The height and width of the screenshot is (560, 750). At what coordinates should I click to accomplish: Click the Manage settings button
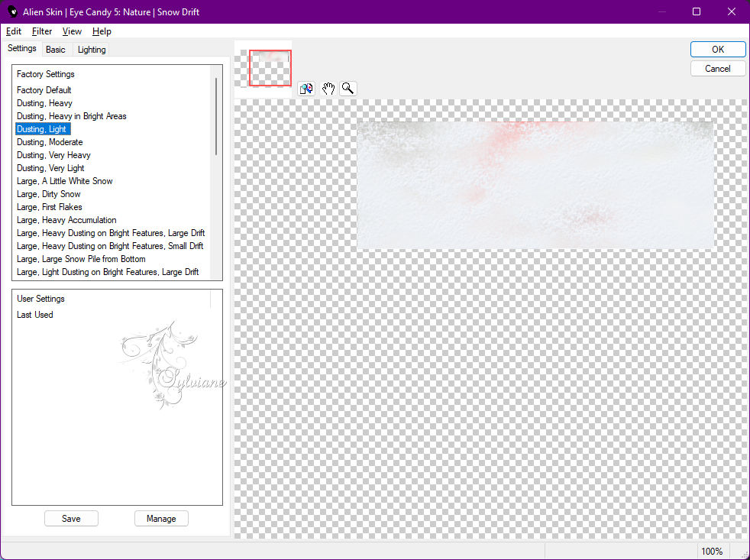[x=161, y=518]
